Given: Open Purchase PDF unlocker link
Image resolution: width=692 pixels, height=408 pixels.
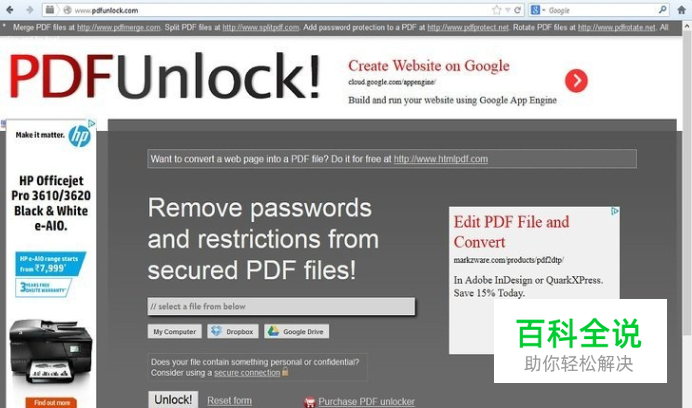Looking at the screenshot, I should pyautogui.click(x=366, y=401).
